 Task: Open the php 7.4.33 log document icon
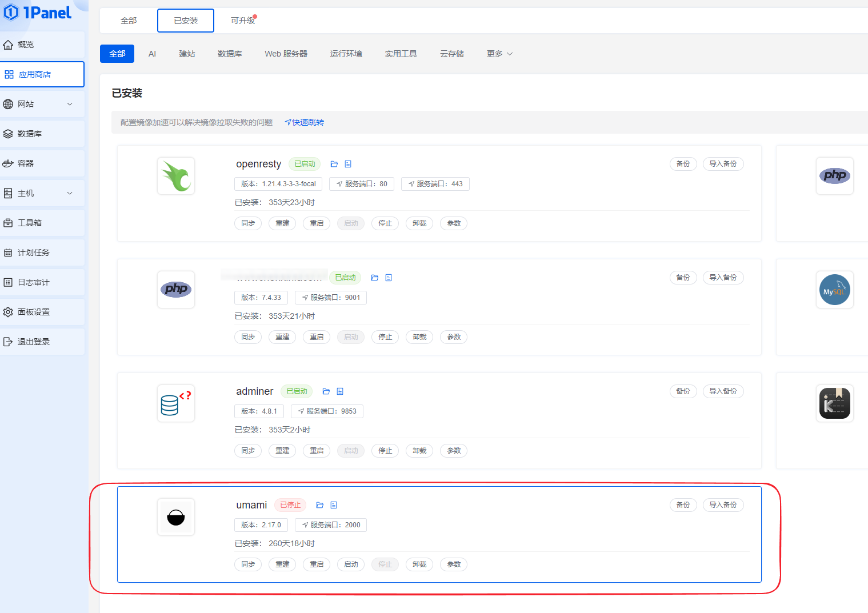click(389, 278)
